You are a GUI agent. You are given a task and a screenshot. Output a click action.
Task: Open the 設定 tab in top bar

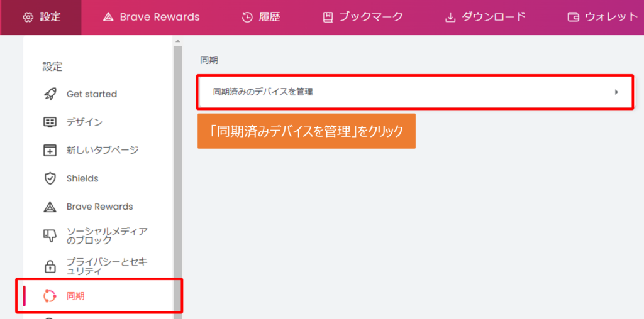coord(41,17)
